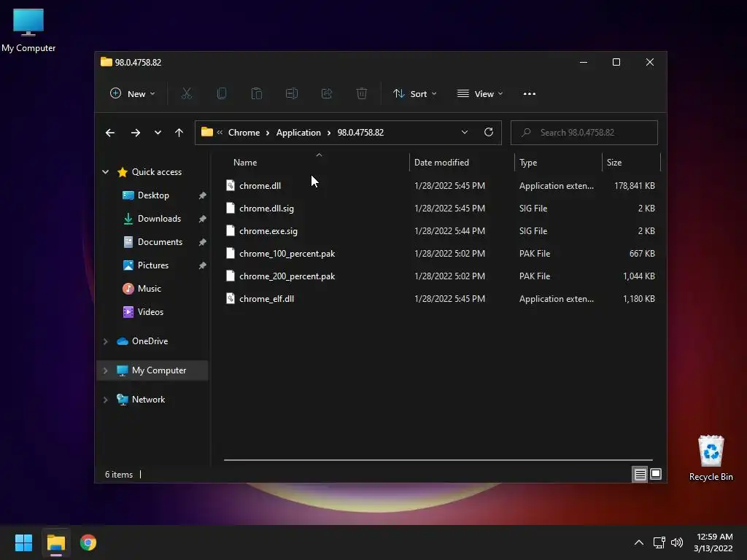The image size is (747, 560).
Task: Open Videos in the navigation pane
Action: click(x=150, y=312)
